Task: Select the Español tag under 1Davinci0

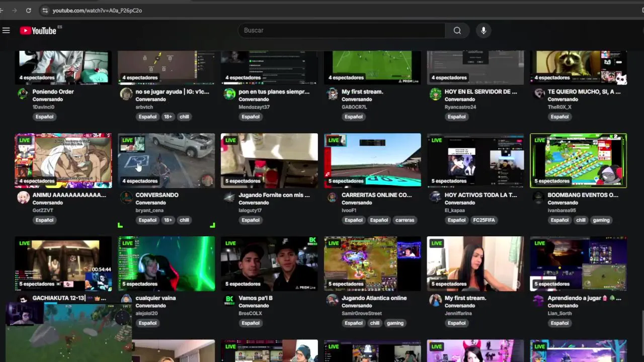Action: pyautogui.click(x=44, y=117)
